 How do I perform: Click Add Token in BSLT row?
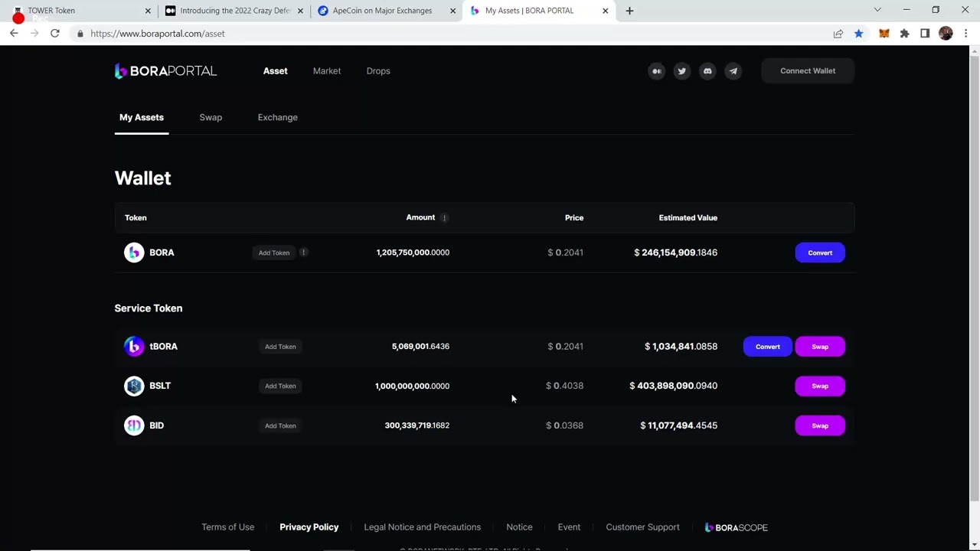point(280,386)
